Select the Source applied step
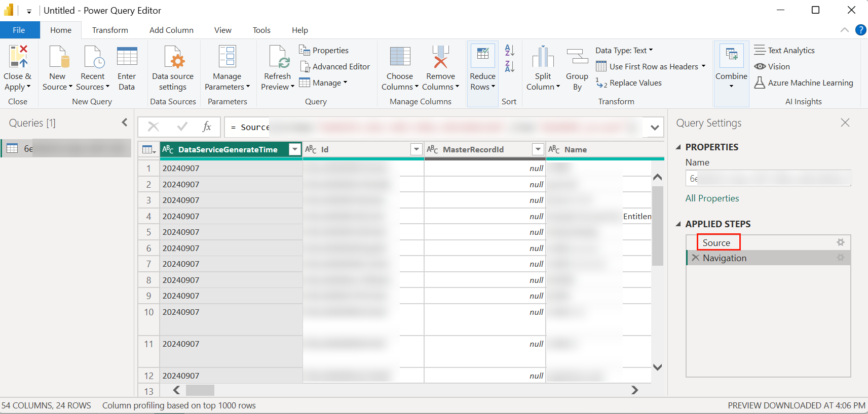 [716, 243]
